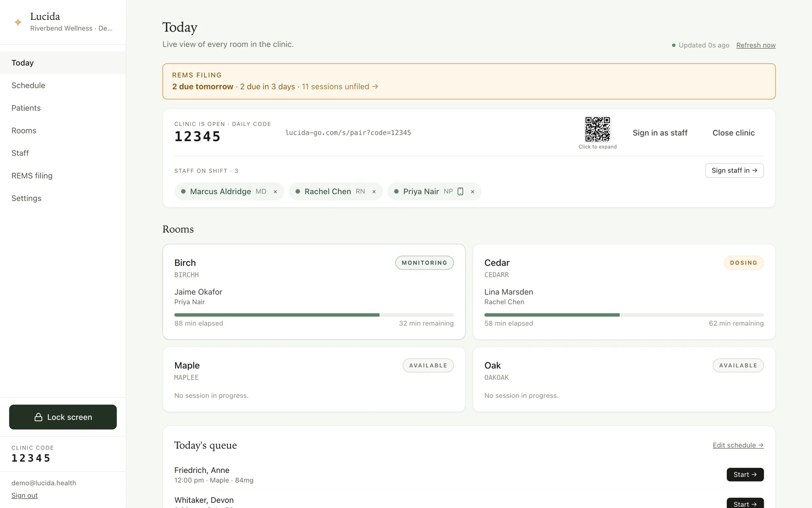Image resolution: width=812 pixels, height=508 pixels.
Task: Remove Rachel Chen from shift
Action: pos(374,192)
